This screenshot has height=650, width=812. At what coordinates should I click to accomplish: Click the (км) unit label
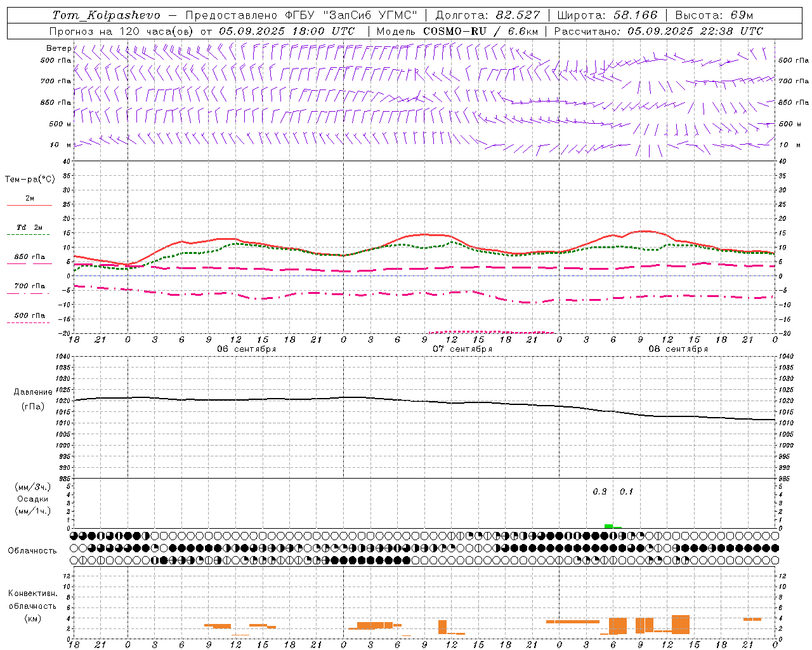point(33,618)
